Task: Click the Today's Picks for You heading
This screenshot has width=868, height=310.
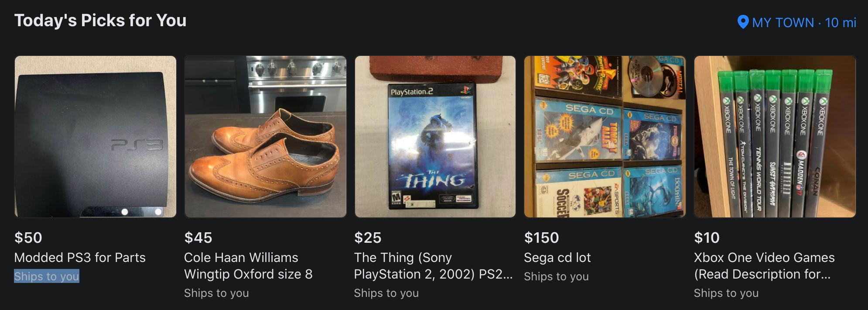Action: pos(100,21)
